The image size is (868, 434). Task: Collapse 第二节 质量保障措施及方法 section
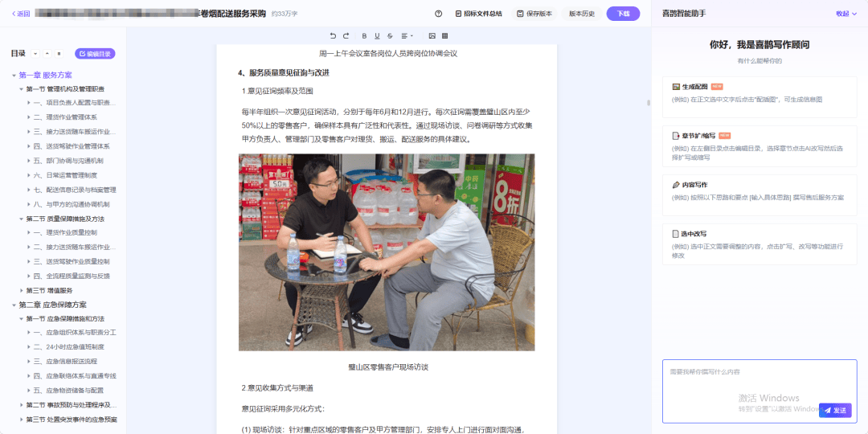point(22,219)
